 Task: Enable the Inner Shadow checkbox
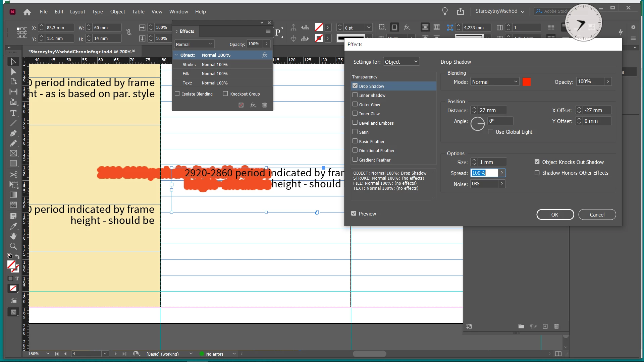[x=355, y=95]
